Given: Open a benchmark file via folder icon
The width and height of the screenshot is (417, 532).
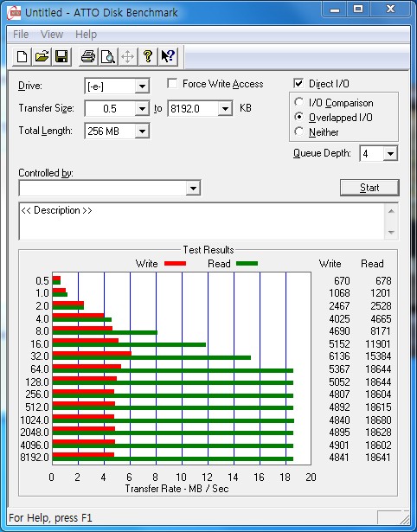Looking at the screenshot, I should coord(42,56).
